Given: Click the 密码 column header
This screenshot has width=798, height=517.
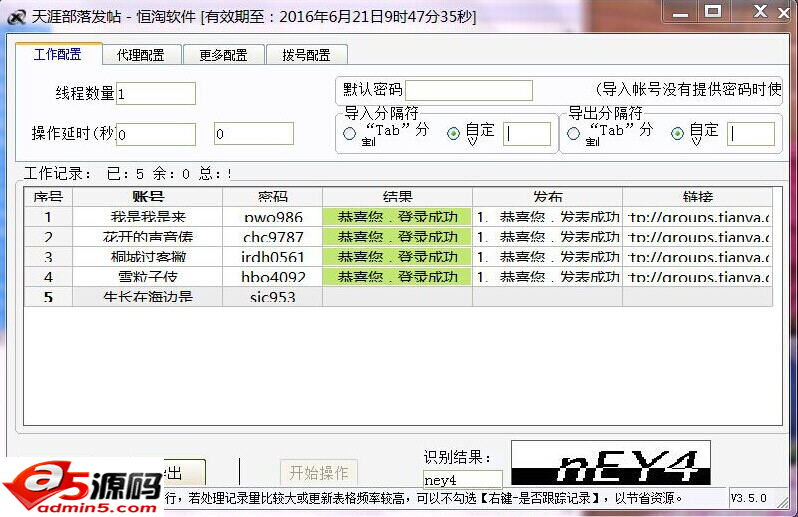Looking at the screenshot, I should coord(272,197).
